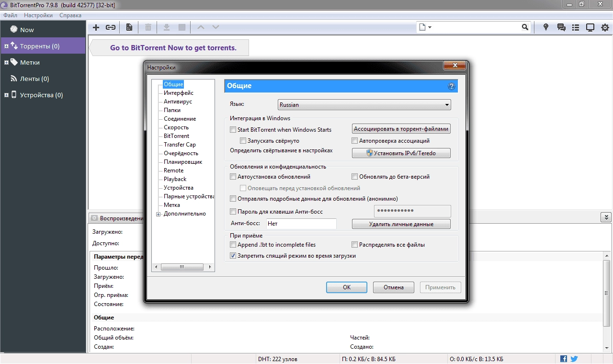Screen dimensions: 613x364
Task: Select Соединение in settings tree
Action: [180, 119]
